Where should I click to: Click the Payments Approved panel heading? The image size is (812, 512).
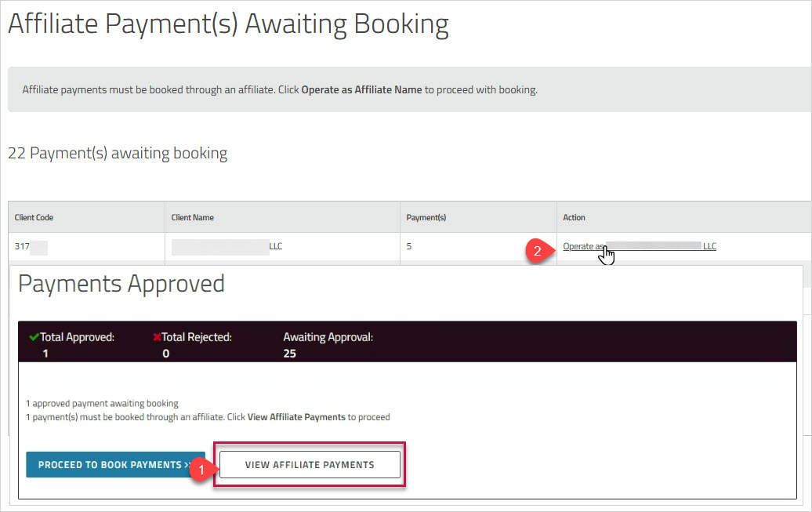(x=121, y=284)
